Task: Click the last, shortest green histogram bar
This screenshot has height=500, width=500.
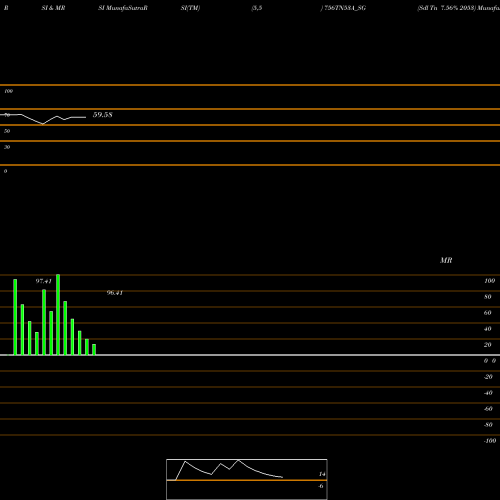Action: [x=94, y=350]
